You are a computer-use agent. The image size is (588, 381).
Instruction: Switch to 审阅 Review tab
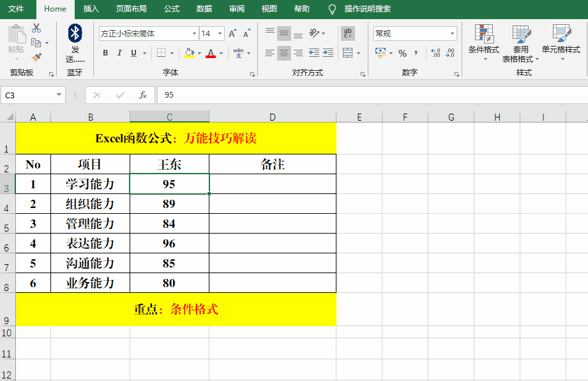tap(237, 9)
